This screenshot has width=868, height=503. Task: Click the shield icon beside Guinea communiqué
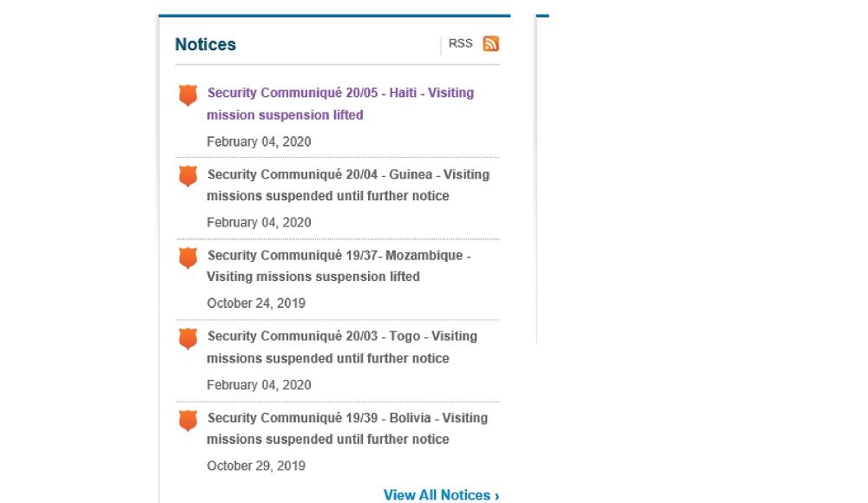188,176
